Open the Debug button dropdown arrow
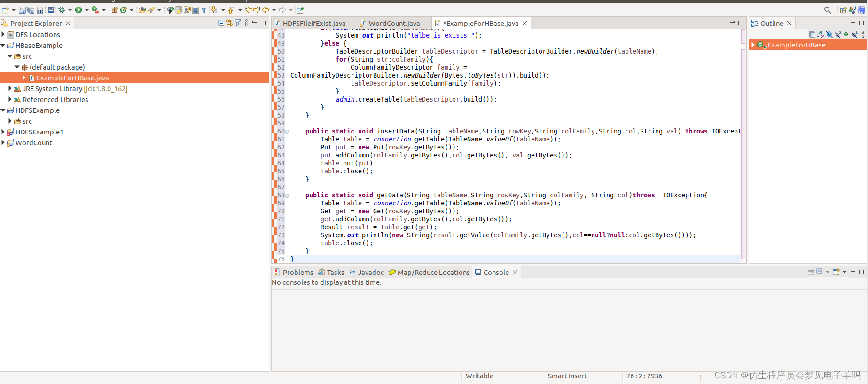Viewport: 868px width, 384px height. (x=70, y=10)
